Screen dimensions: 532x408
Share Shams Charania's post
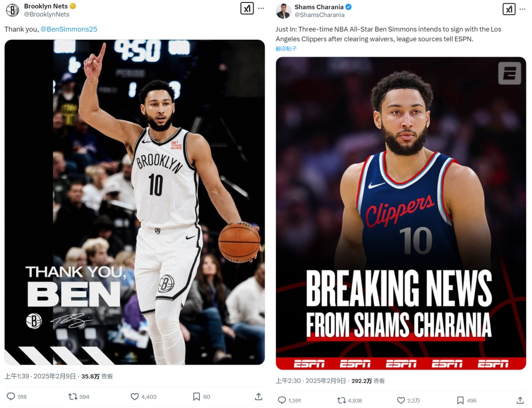click(x=520, y=400)
